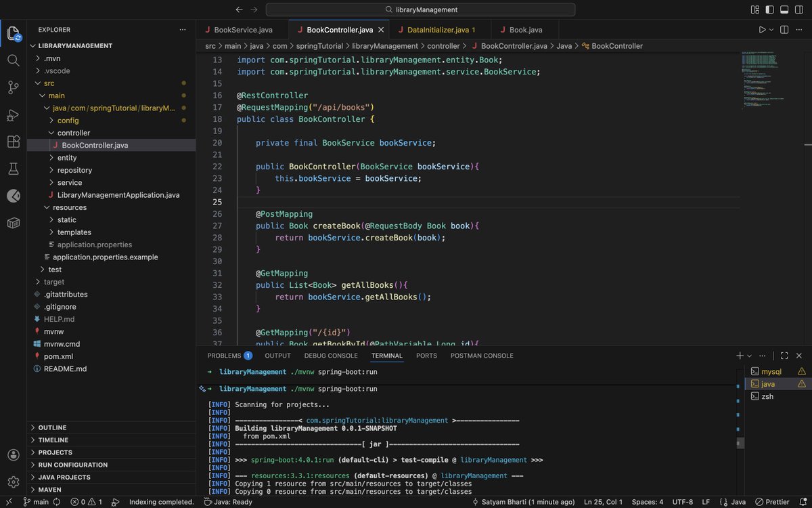Close the terminal panel

pyautogui.click(x=799, y=356)
